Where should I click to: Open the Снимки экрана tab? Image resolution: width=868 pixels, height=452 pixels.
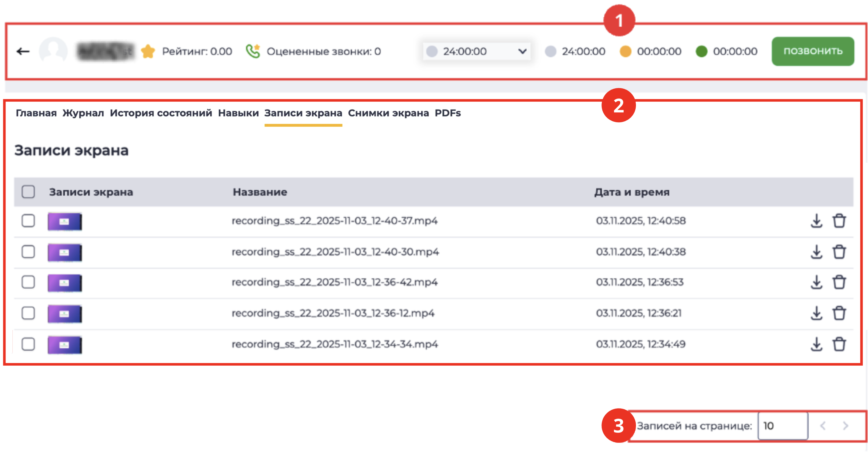coord(389,113)
